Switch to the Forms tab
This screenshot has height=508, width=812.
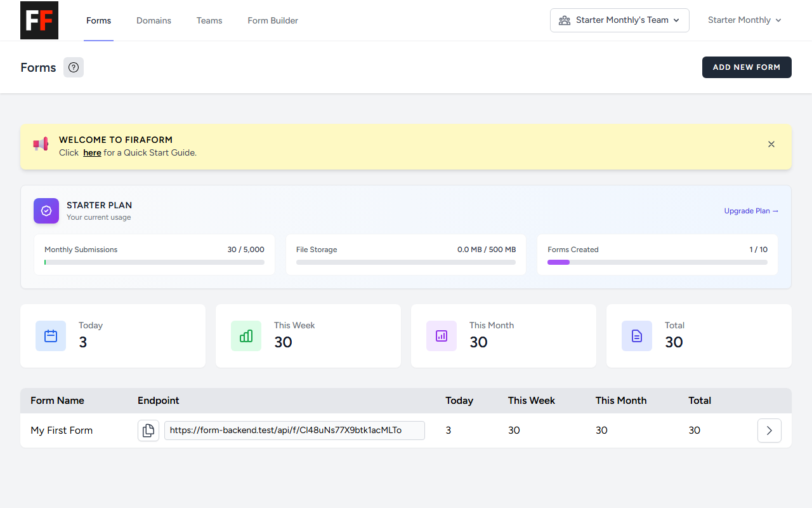tap(99, 20)
